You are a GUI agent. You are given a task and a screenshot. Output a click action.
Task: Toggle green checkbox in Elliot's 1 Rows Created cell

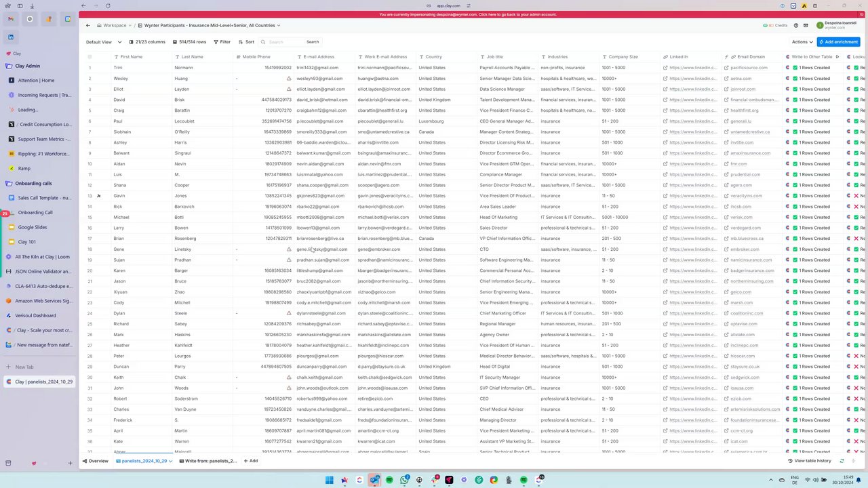tap(795, 89)
